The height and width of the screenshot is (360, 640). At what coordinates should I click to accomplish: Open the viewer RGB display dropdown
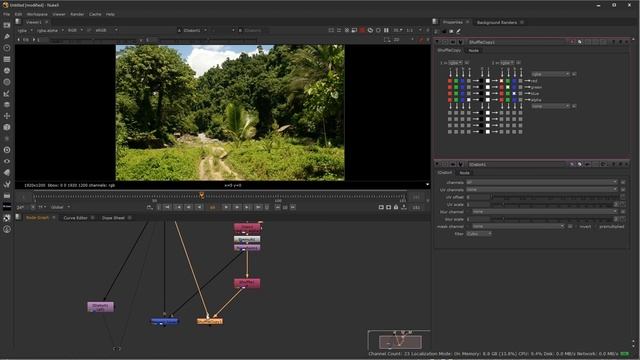click(75, 30)
